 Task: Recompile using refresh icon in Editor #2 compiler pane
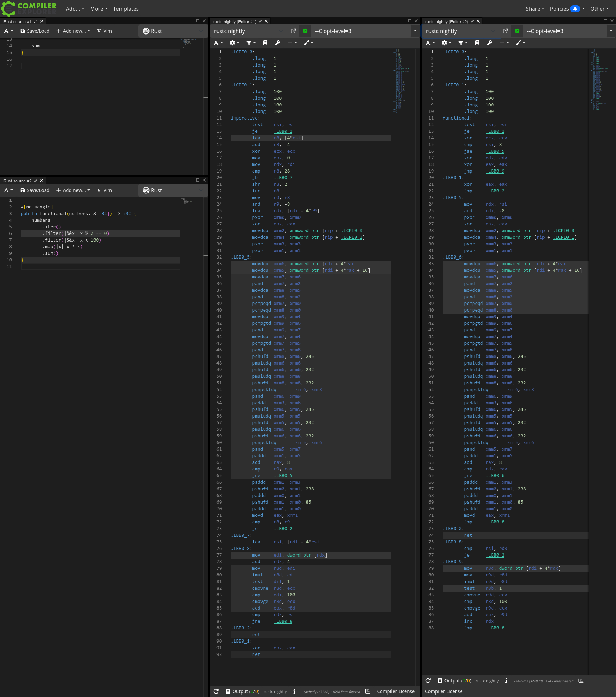(428, 681)
